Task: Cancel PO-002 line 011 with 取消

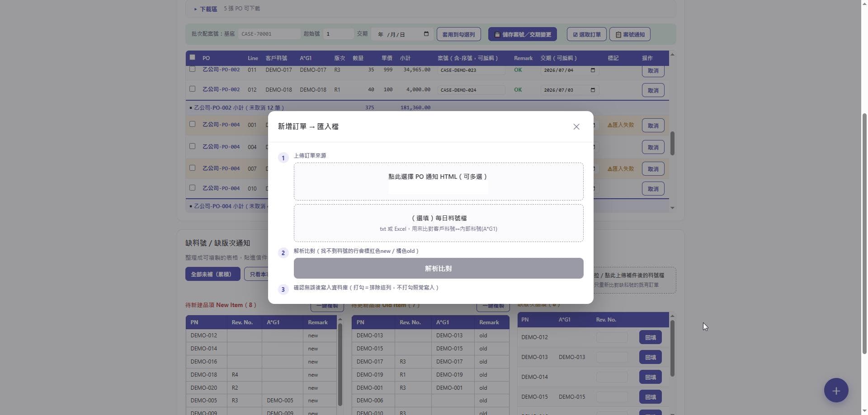Action: click(x=653, y=70)
